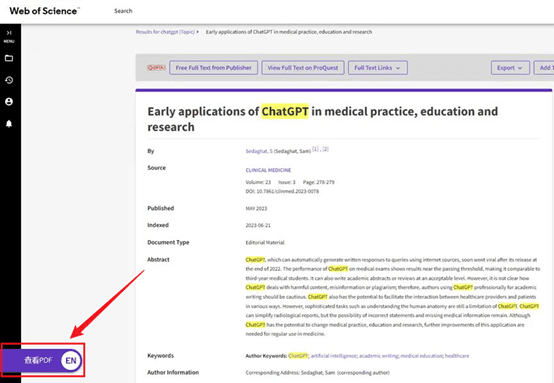554x383 pixels.
Task: Open affiliation footnote [2]
Action: click(325, 149)
